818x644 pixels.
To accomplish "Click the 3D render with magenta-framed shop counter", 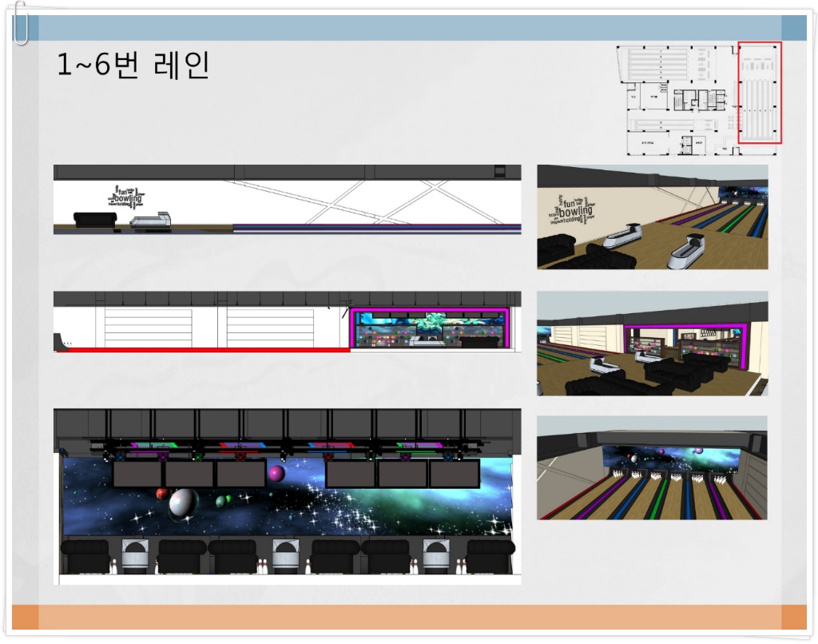I will [652, 344].
